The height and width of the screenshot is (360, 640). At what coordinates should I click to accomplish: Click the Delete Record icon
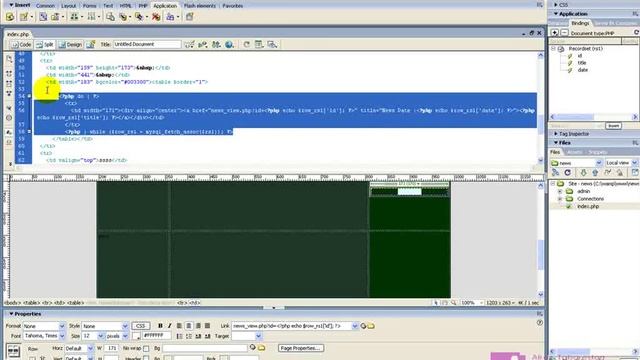(x=156, y=17)
